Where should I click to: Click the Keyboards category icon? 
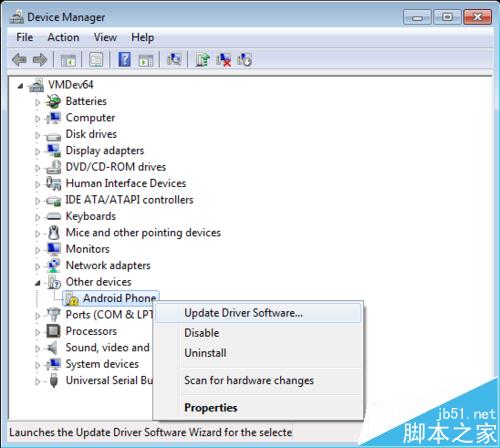coord(53,217)
